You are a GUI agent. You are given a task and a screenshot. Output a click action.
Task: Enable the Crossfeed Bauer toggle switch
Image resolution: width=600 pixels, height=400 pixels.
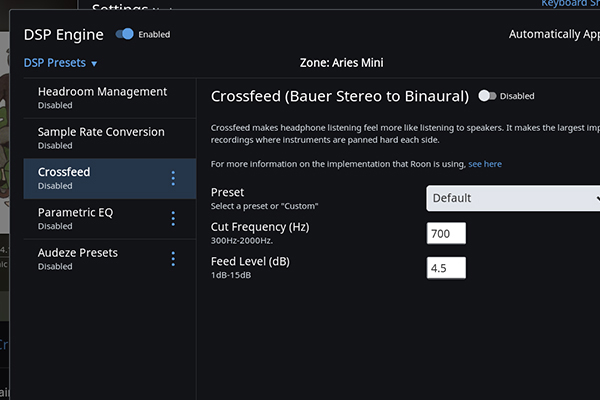[x=487, y=96]
